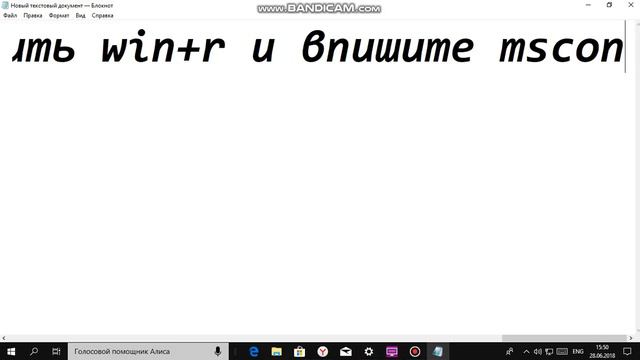Close the Notepad window
This screenshot has height=360, width=640.
click(630, 5)
